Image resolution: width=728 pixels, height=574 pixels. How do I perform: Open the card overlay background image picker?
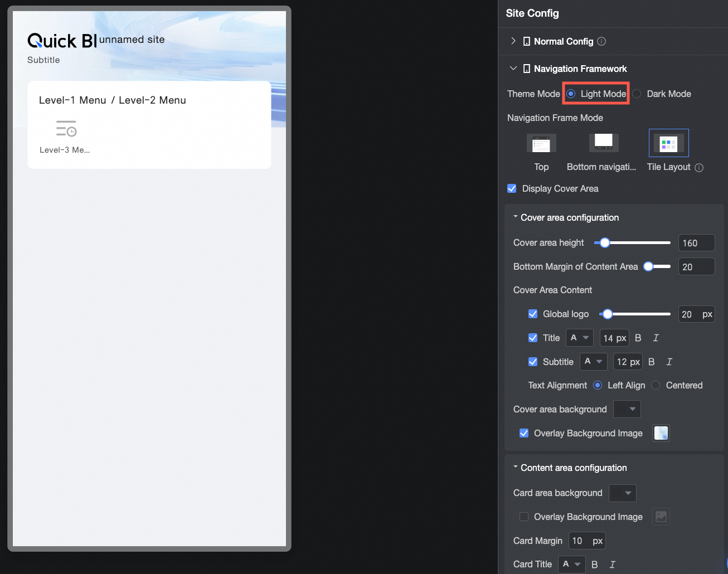tap(661, 517)
